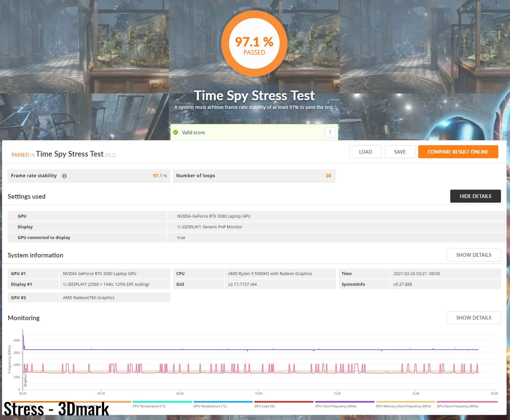
Task: Click the Time value '2021-02-26 03:27 -08:00'
Action: pos(417,273)
